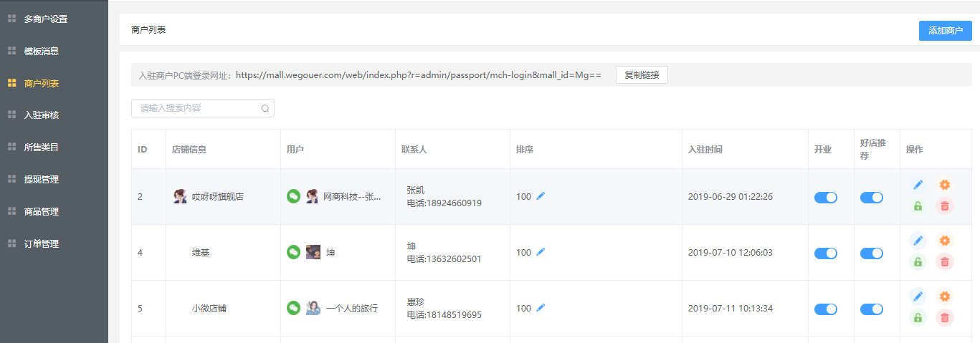Image resolution: width=980 pixels, height=343 pixels.
Task: Open 商品管理 in the sidebar
Action: [x=41, y=212]
